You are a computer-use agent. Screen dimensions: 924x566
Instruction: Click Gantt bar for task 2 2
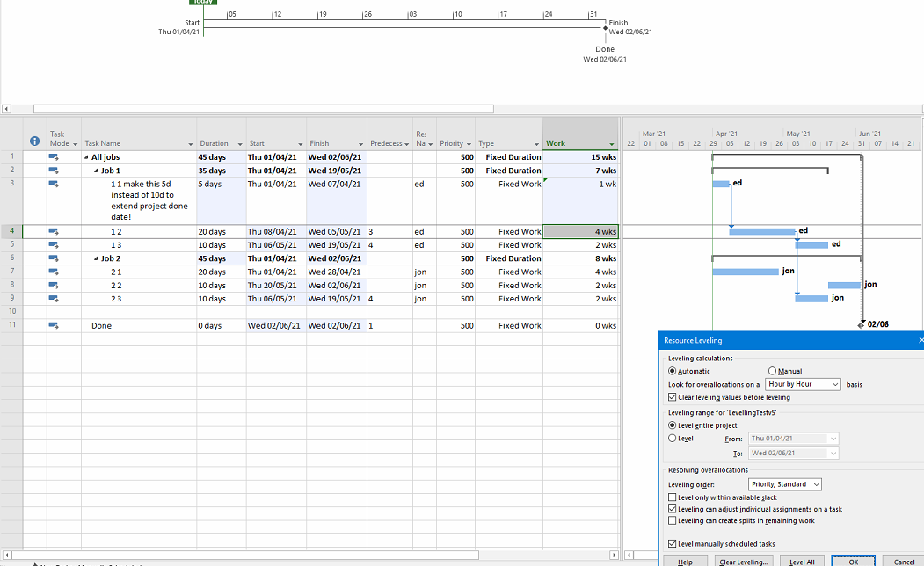pyautogui.click(x=845, y=286)
